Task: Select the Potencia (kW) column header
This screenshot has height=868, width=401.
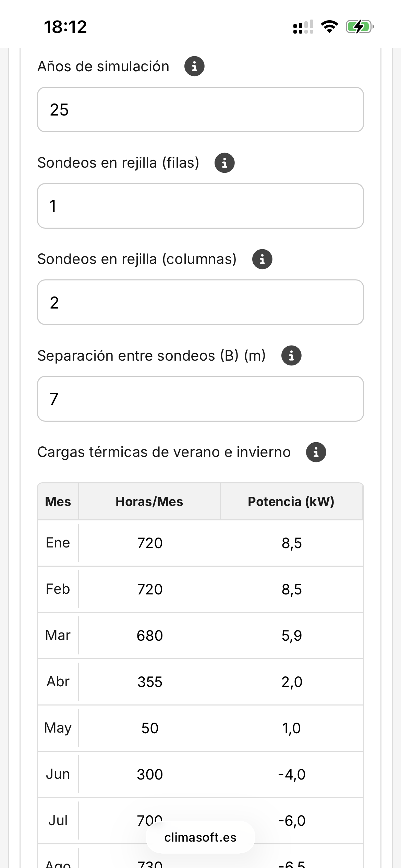Action: coord(291,502)
